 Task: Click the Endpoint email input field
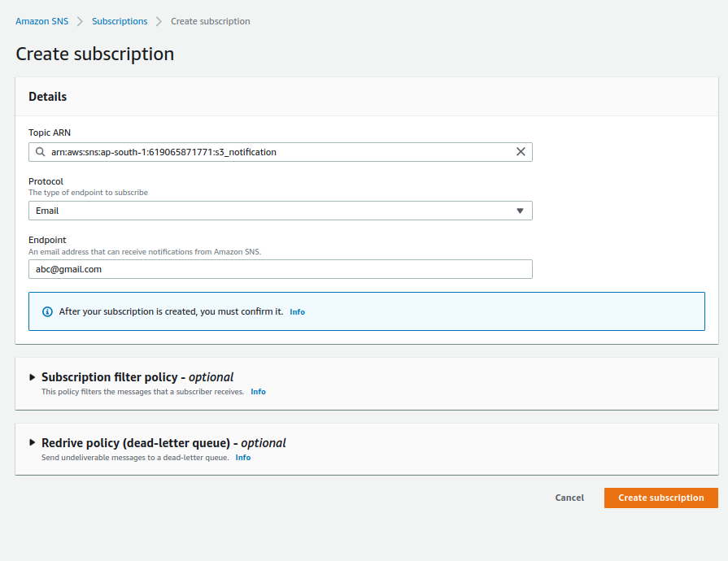[x=281, y=269]
